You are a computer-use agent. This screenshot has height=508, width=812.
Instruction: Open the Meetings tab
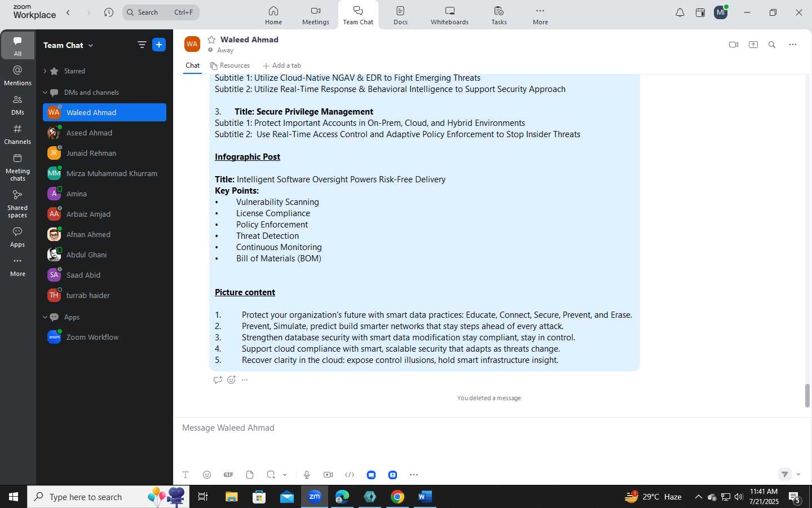(315, 15)
